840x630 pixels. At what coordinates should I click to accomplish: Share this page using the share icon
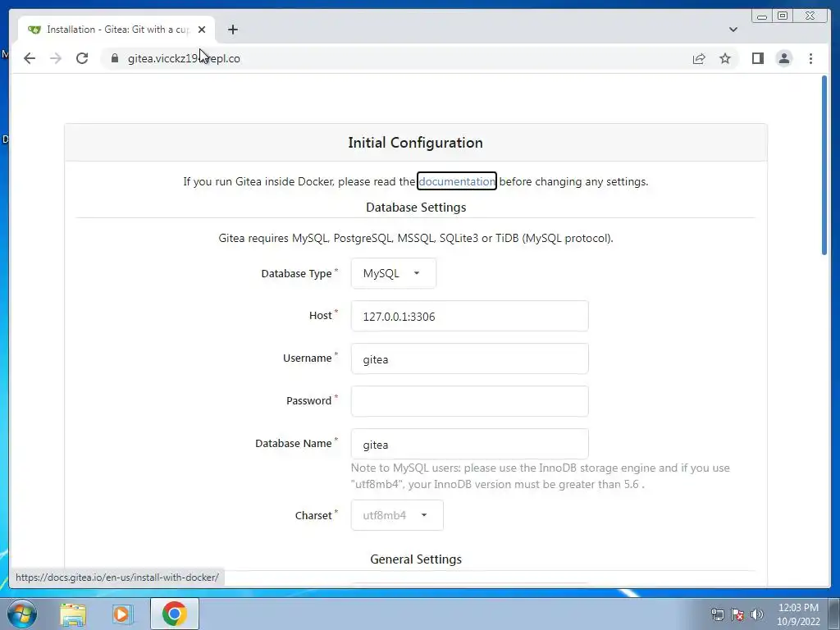click(699, 58)
